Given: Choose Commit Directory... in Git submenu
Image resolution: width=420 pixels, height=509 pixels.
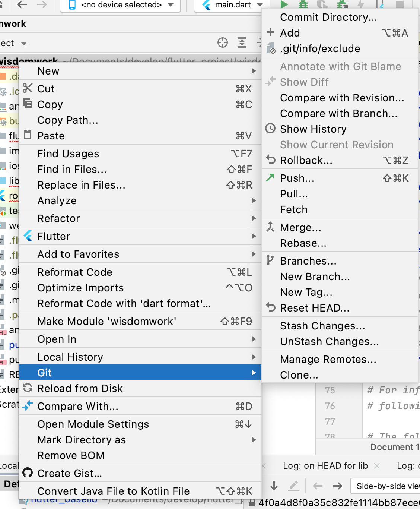Looking at the screenshot, I should (x=340, y=17).
